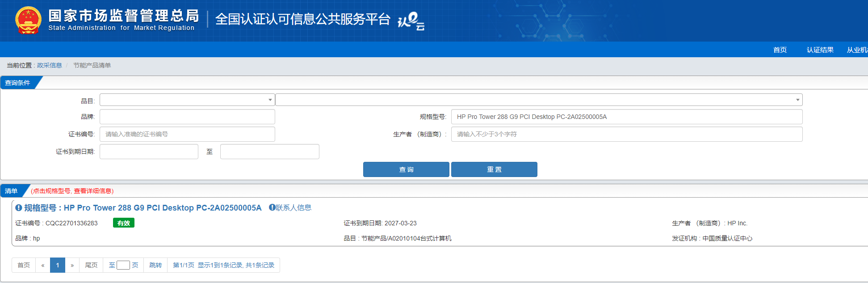Click the 认e云 cloud logo
Viewport: 868px width, 283px height.
click(x=411, y=21)
